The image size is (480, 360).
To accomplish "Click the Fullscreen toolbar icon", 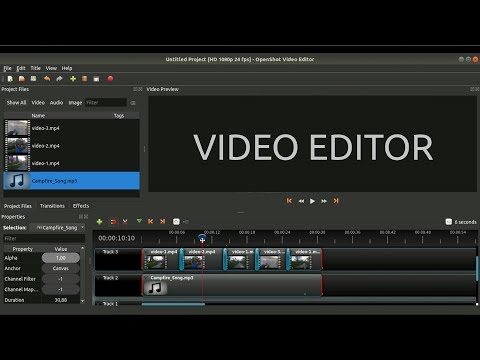I will [x=96, y=79].
